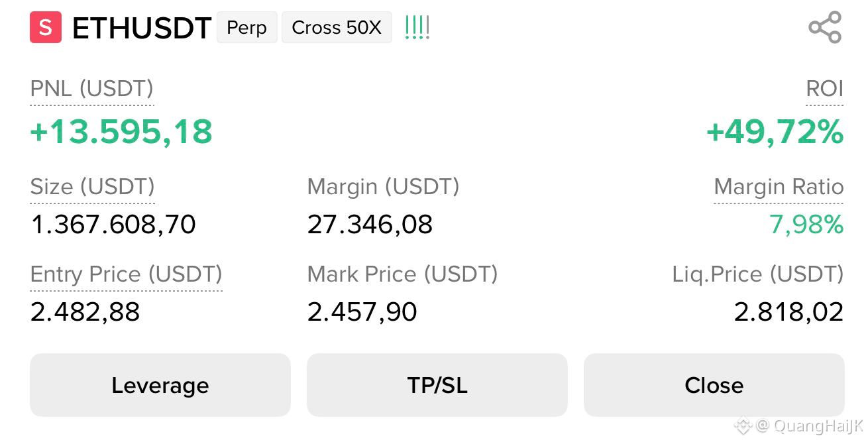Tap the Size (USDT) underlined label
The image size is (868, 442).
(93, 187)
